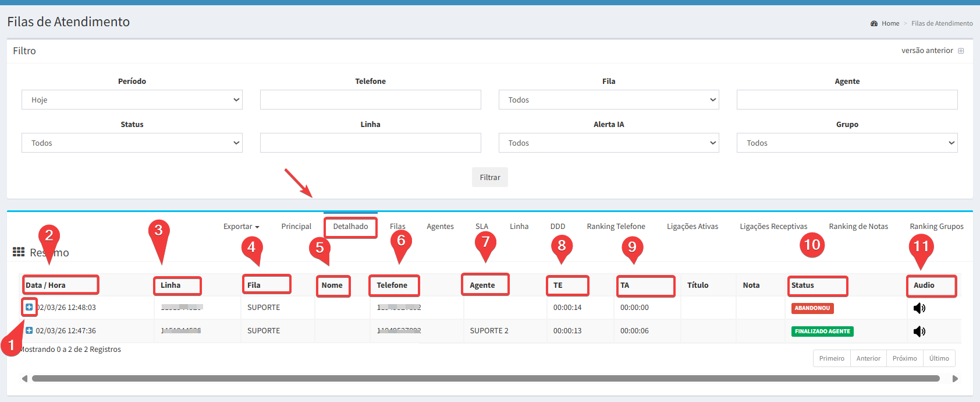Open the Período dropdown
The width and height of the screenshot is (980, 402).
[x=132, y=100]
